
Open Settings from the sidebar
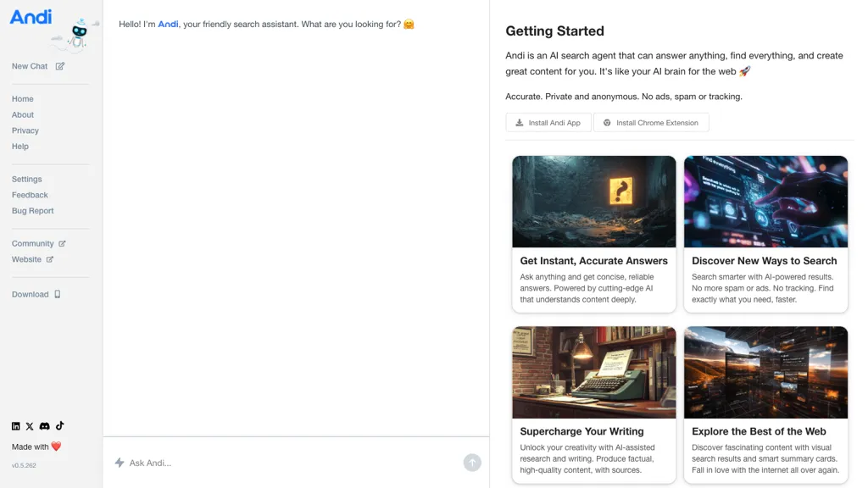point(27,180)
